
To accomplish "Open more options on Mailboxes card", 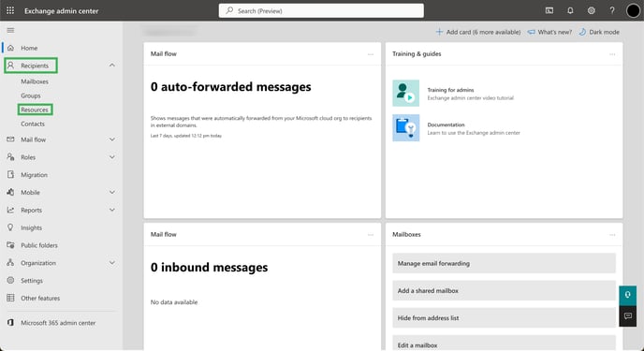I will coord(612,235).
